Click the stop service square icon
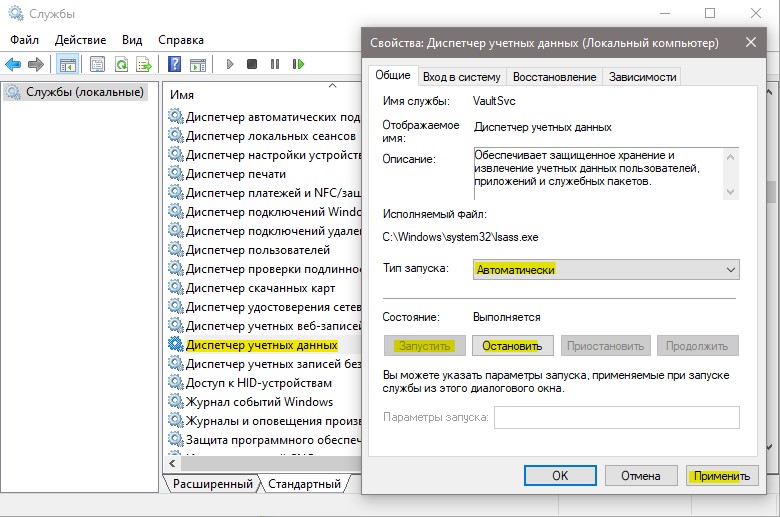 252,64
